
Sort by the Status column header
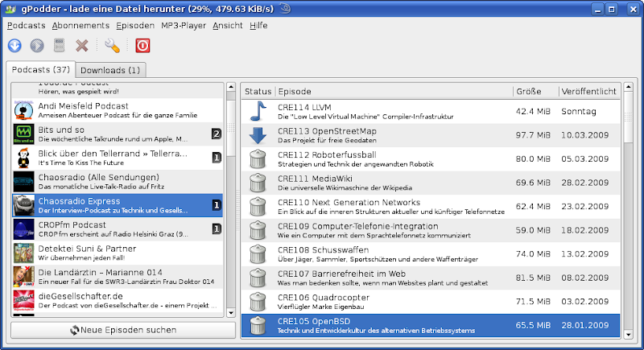click(x=258, y=92)
